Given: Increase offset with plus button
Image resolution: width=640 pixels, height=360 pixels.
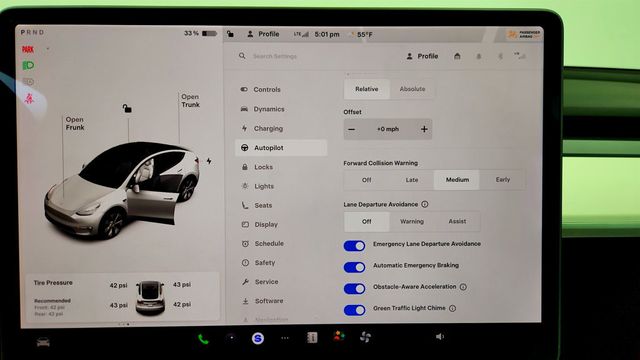Looking at the screenshot, I should point(424,129).
